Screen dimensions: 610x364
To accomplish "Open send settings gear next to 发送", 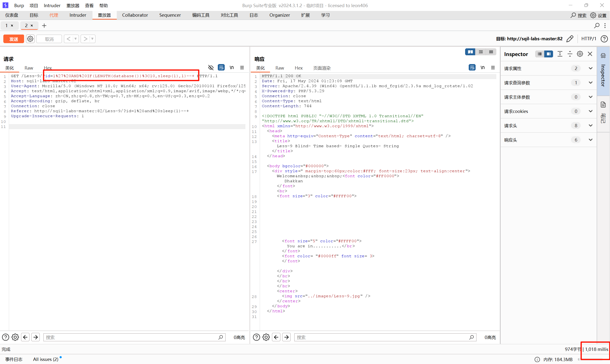I will 30,39.
